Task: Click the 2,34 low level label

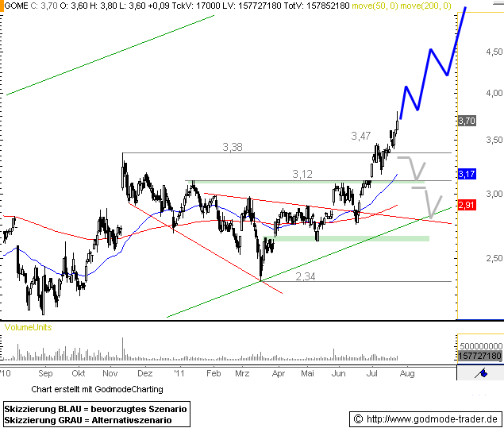Action: point(306,276)
